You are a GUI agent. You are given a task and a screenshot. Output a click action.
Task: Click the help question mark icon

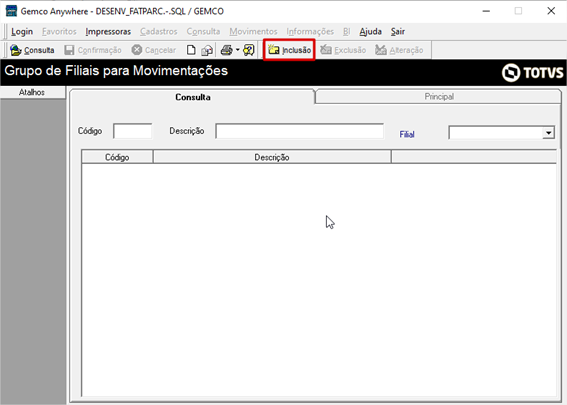coord(249,50)
